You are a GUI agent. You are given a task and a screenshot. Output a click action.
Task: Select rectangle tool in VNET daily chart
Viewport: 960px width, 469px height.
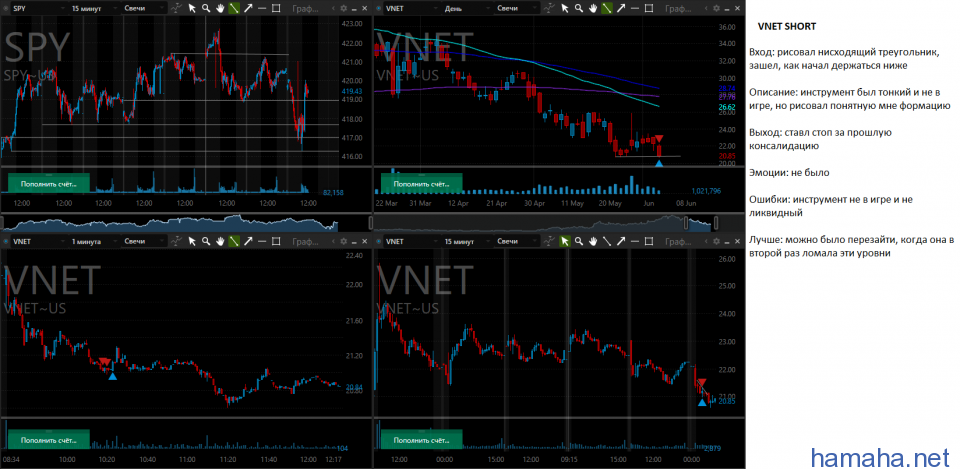click(x=648, y=9)
